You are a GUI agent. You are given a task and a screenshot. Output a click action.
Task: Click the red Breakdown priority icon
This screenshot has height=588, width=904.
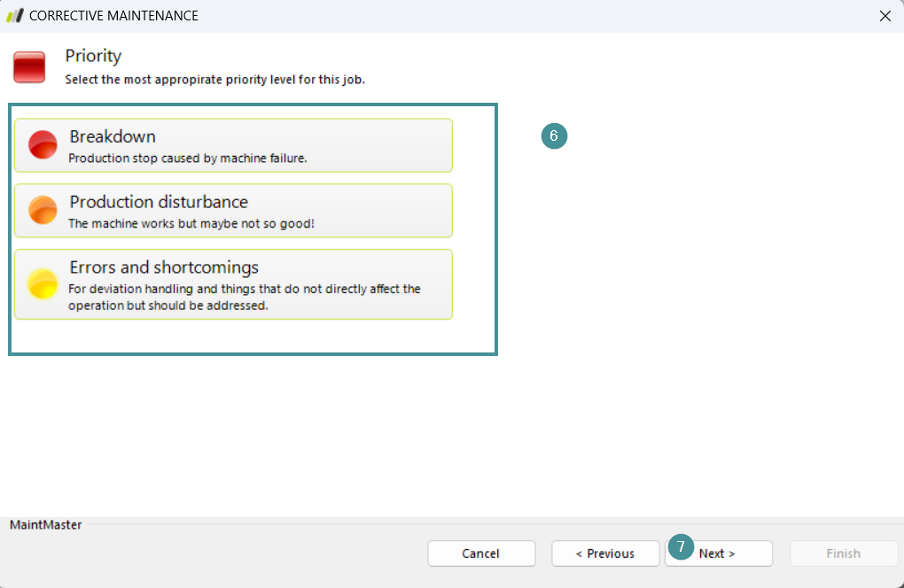43,144
